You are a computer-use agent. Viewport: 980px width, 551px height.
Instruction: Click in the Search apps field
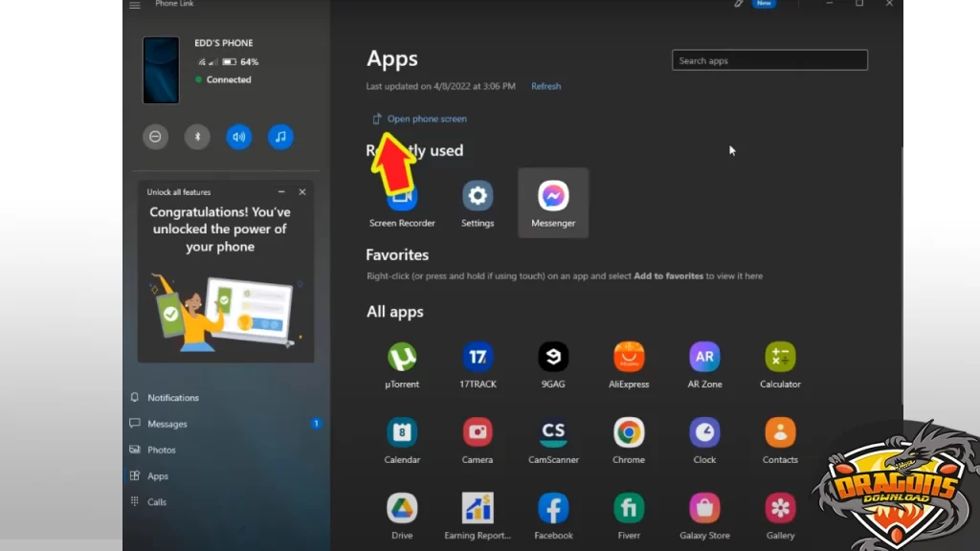pos(769,60)
